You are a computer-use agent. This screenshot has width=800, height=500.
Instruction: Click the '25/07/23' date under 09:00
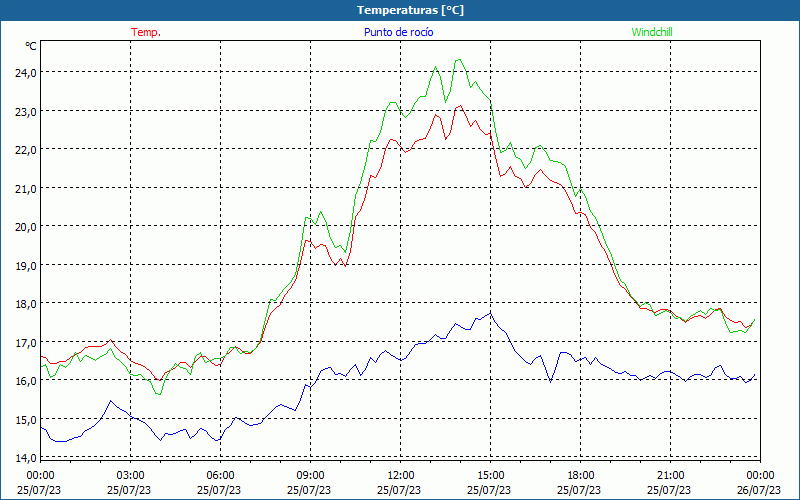point(309,490)
